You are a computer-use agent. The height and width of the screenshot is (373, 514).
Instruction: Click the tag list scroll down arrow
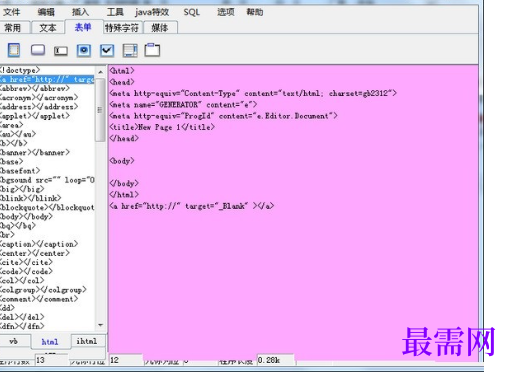(x=100, y=325)
